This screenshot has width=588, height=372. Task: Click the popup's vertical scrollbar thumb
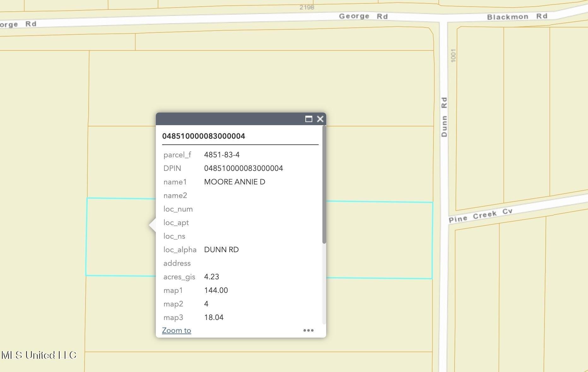(324, 184)
